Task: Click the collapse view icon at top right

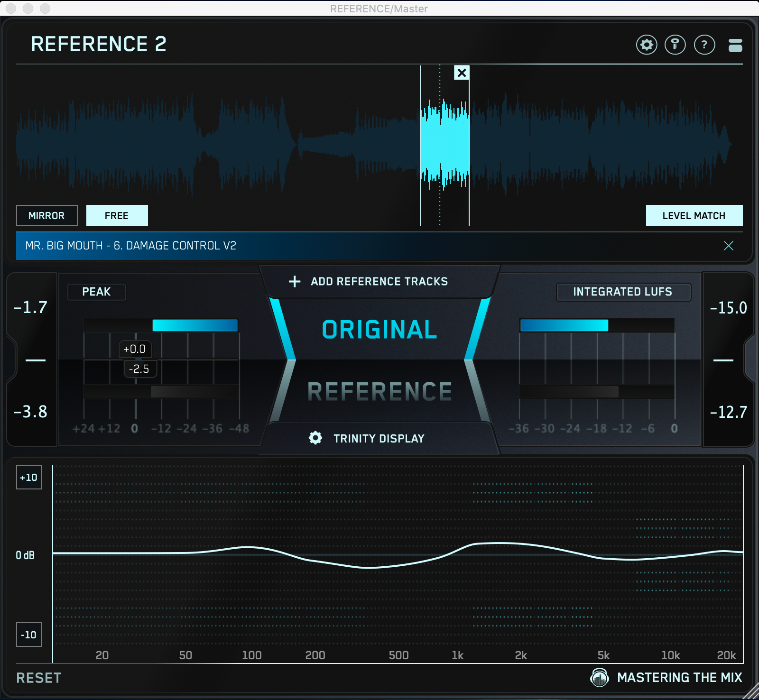Action: point(735,45)
